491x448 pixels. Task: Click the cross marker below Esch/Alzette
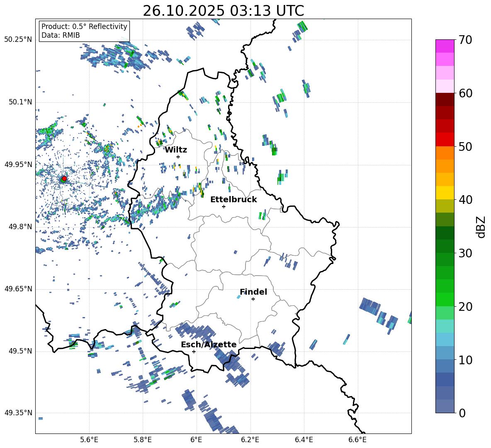tap(194, 351)
